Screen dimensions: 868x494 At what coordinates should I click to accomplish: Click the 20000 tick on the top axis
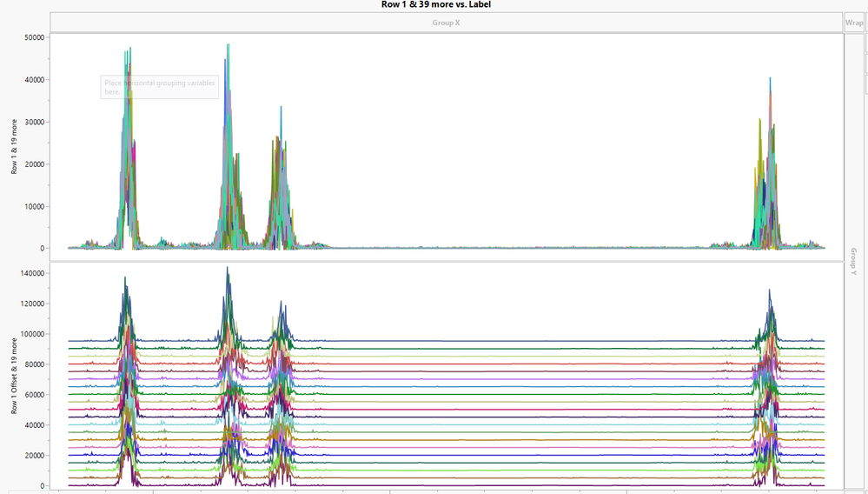tap(35, 164)
